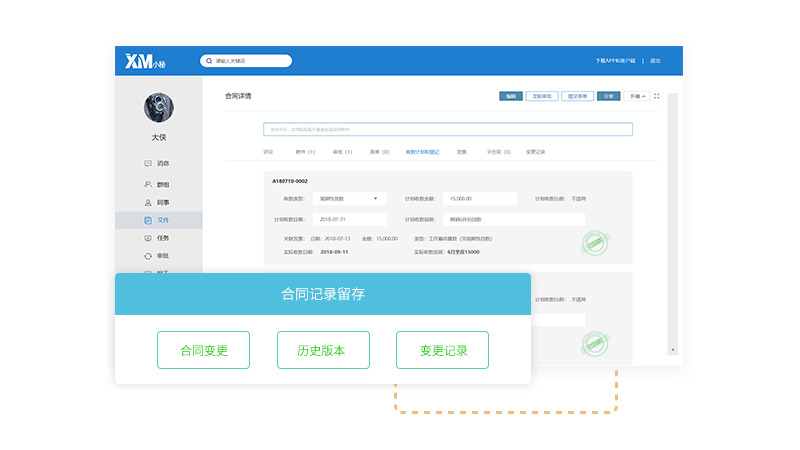This screenshot has height=450, width=800.
Task: Click the XM logo in the header
Action: coord(145,61)
